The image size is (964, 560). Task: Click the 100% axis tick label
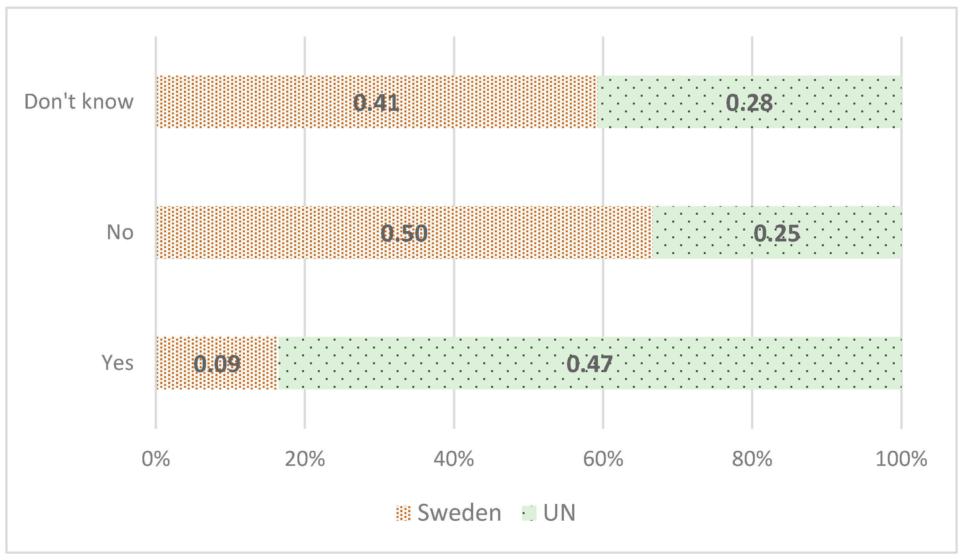[x=901, y=459]
